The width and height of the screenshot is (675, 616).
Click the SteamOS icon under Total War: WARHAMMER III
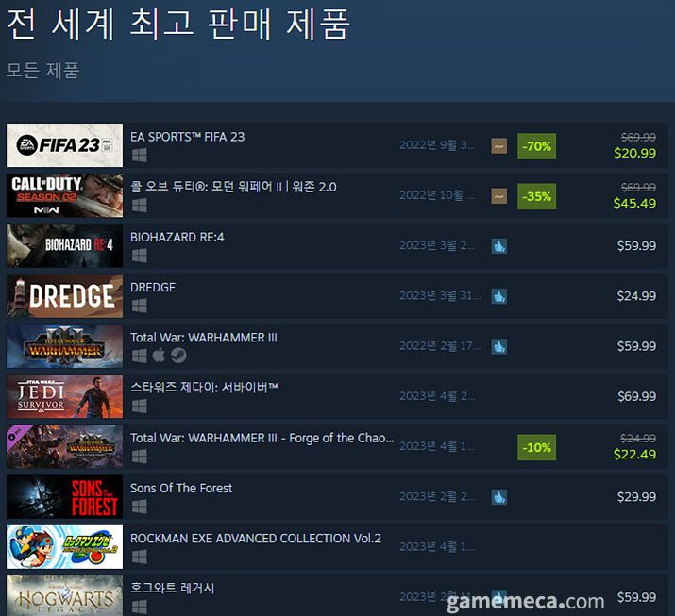[x=178, y=356]
